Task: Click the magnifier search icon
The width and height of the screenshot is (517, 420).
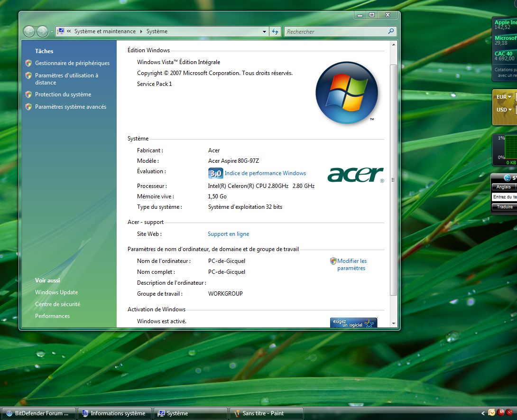Action: point(391,31)
